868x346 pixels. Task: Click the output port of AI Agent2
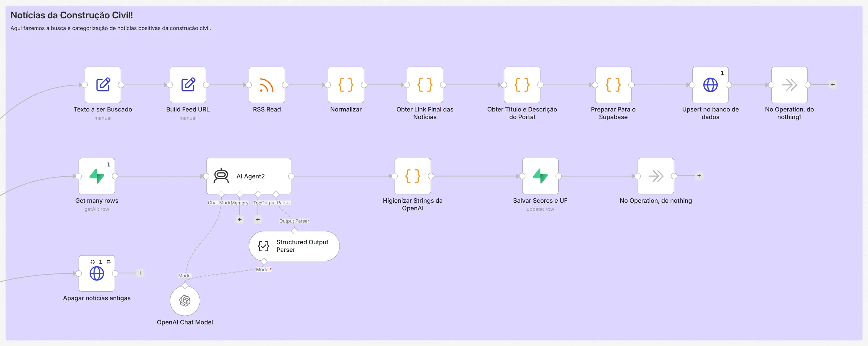[x=291, y=176]
